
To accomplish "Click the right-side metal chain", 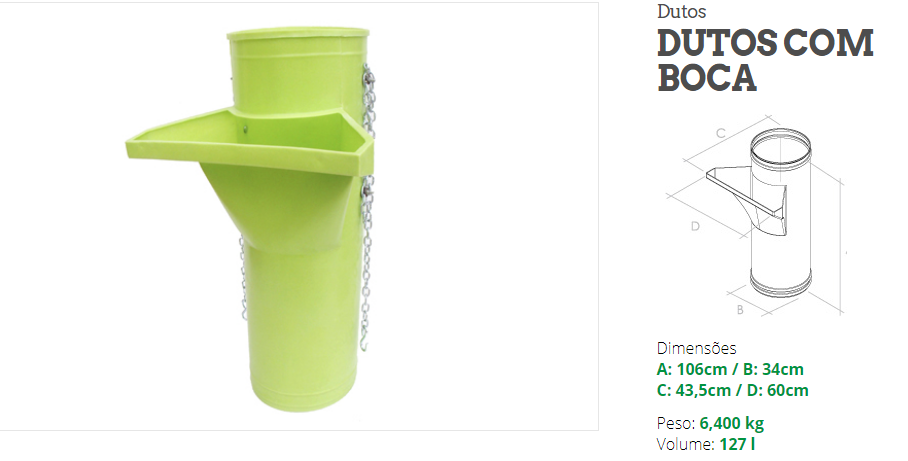I will point(367,206).
